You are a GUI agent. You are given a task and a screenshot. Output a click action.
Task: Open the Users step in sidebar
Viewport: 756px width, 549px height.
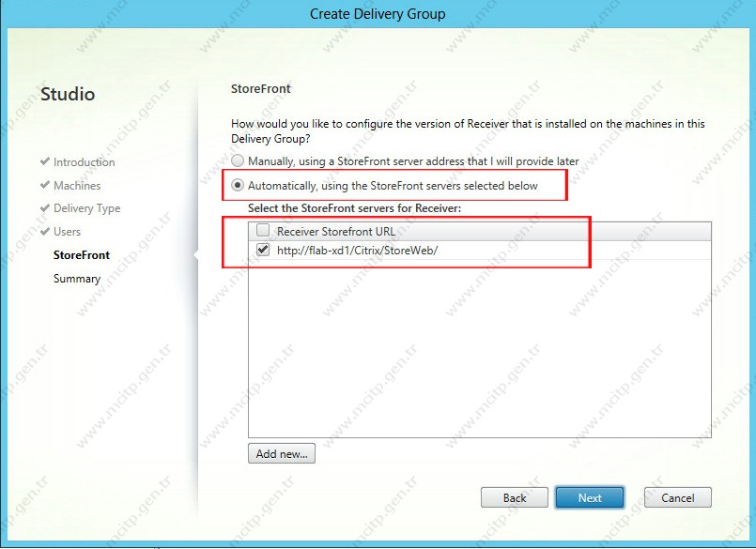67,232
